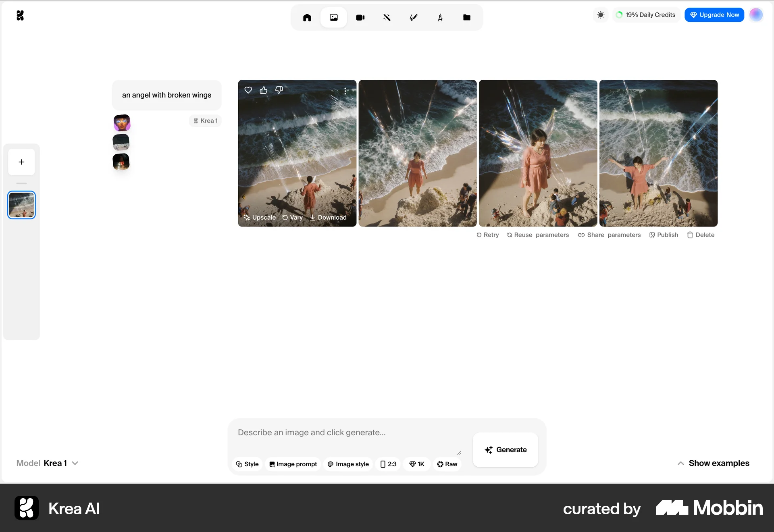Open the Assets folder icon
Screen dimensions: 774x532
467,17
